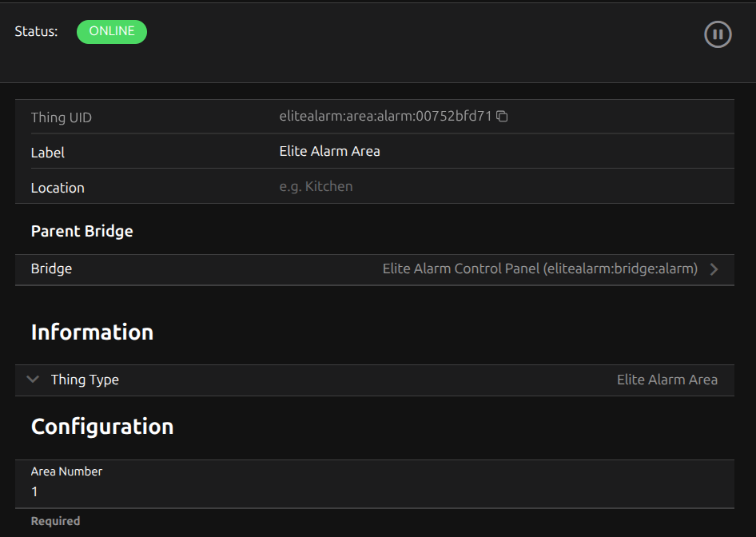Open the Elite Alarm Control Panel bridge link
This screenshot has width=756, height=537.
(540, 269)
